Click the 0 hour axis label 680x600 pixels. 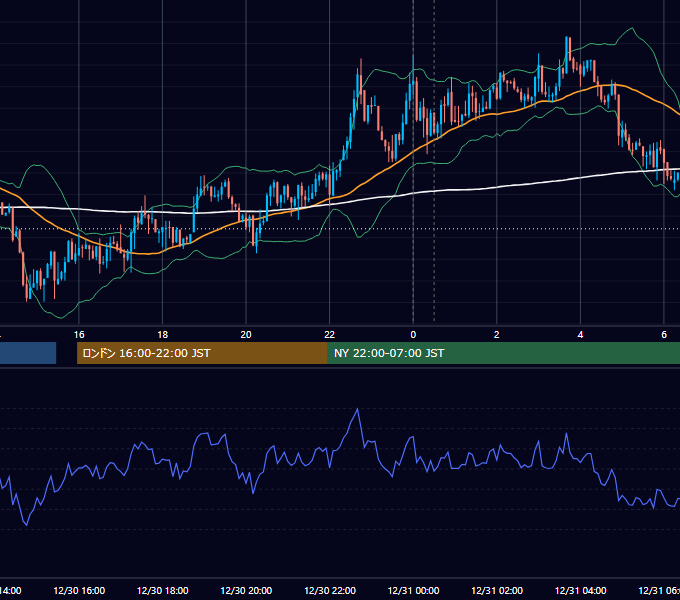pos(413,335)
